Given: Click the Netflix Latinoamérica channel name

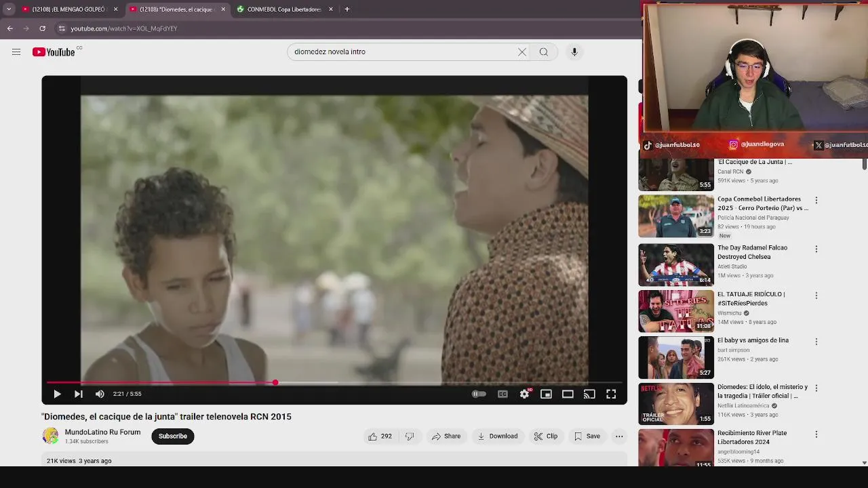Looking at the screenshot, I should (x=744, y=406).
